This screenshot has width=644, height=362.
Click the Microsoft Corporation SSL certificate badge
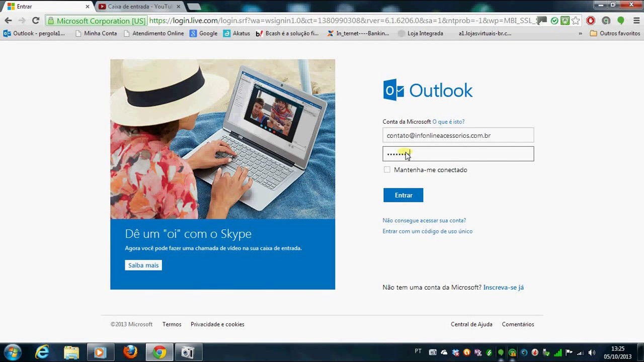[96, 21]
